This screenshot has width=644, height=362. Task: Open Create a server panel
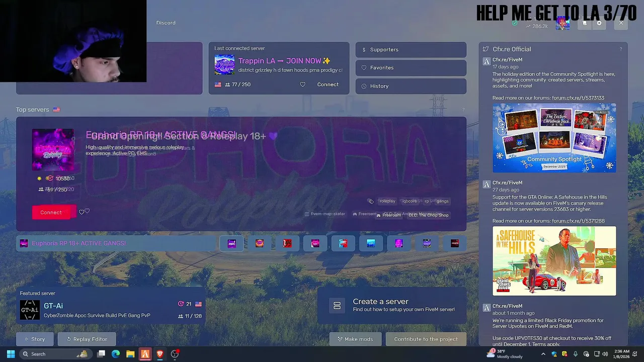pos(391,306)
